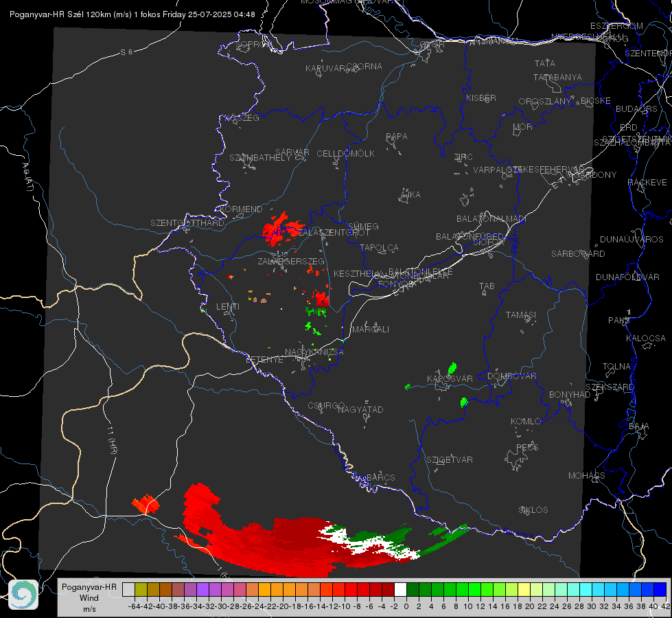672x618 pixels.
Task: Click the radar title text with timestamp
Action: point(132,14)
